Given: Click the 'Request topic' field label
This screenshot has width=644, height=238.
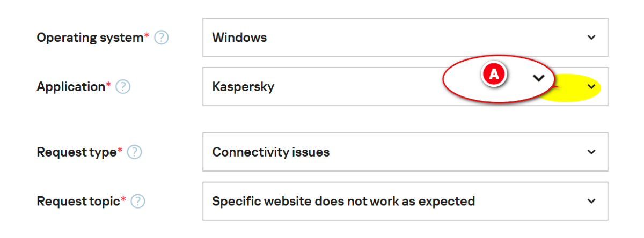Looking at the screenshot, I should point(78,202).
